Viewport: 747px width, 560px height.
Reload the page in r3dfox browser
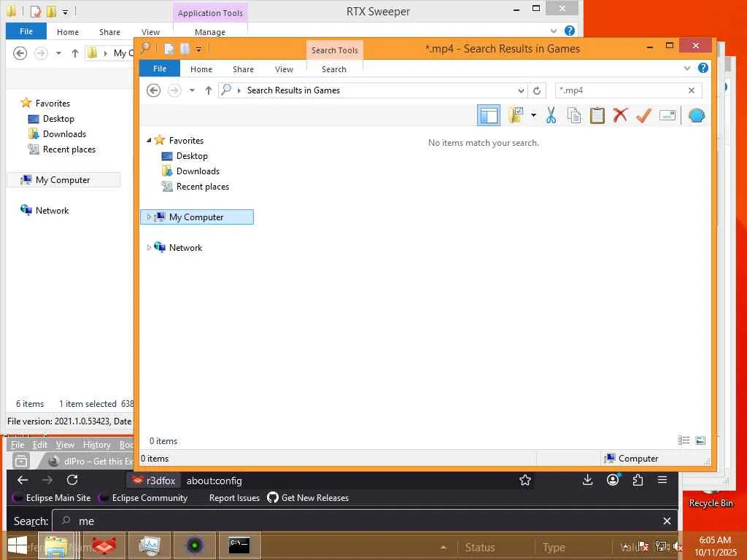tap(72, 480)
